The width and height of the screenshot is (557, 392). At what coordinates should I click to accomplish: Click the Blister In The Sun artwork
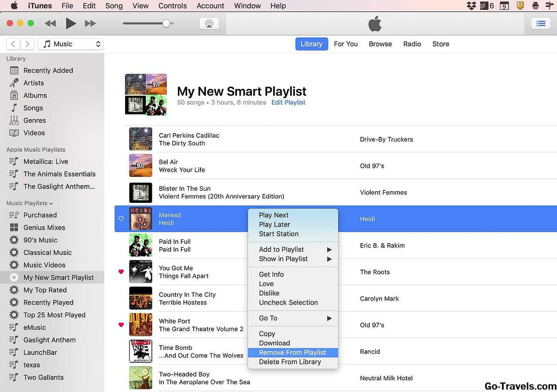pyautogui.click(x=140, y=193)
